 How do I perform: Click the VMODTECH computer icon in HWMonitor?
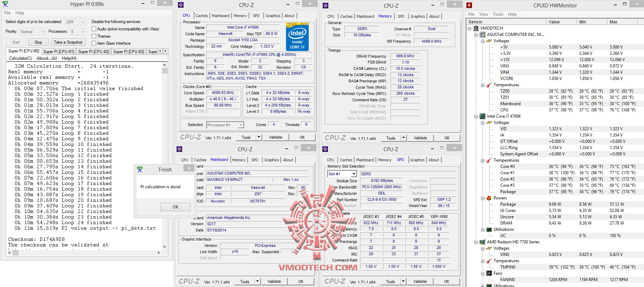(x=476, y=28)
